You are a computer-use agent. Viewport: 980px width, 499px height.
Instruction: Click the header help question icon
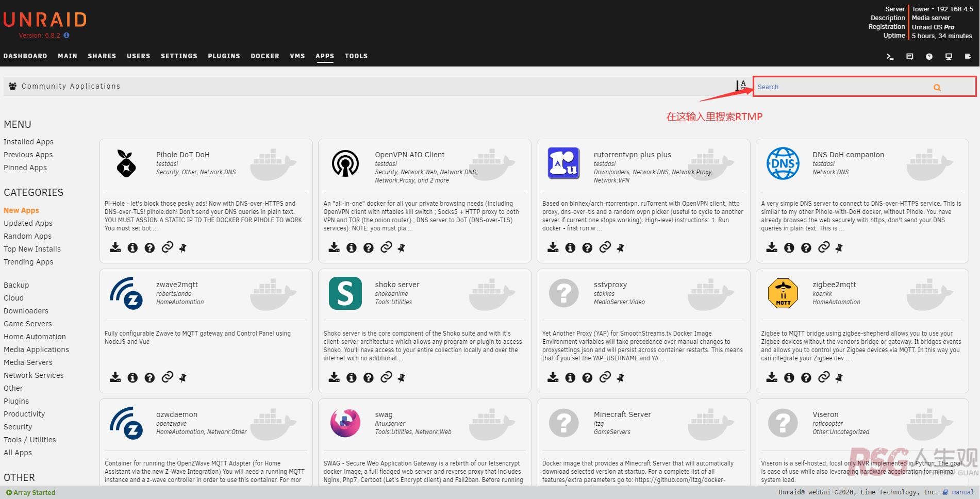[929, 57]
